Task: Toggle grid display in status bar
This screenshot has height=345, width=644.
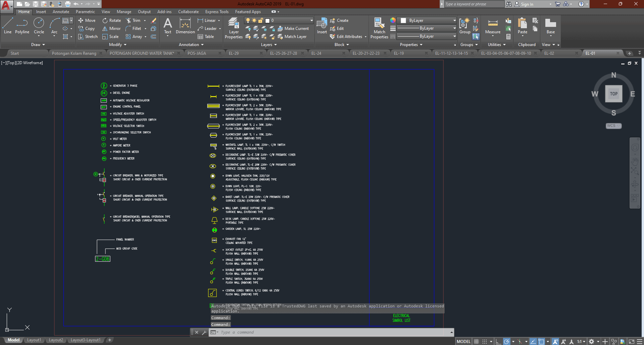Action: (476, 342)
